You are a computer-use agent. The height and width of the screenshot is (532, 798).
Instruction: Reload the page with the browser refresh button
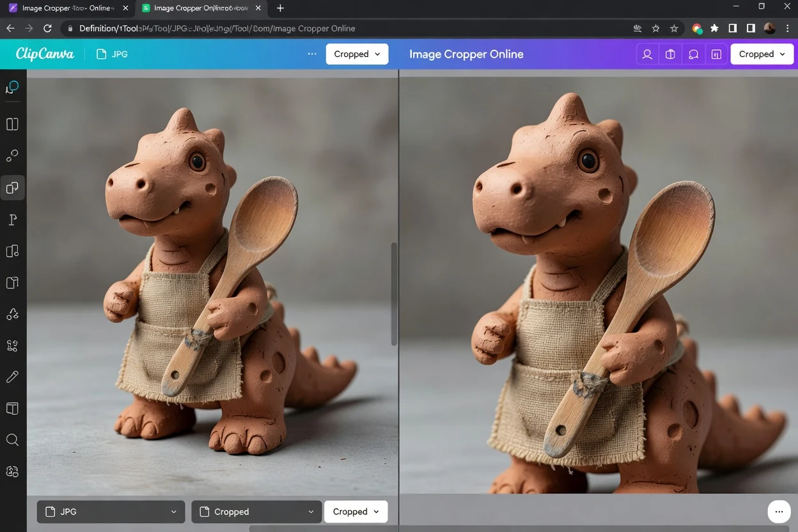tap(47, 28)
